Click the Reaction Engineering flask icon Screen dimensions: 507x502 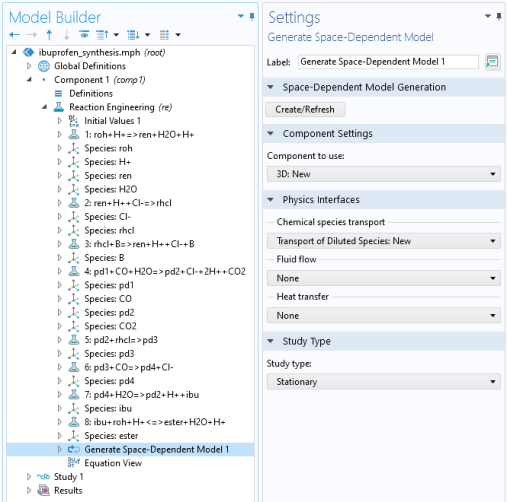(59, 107)
